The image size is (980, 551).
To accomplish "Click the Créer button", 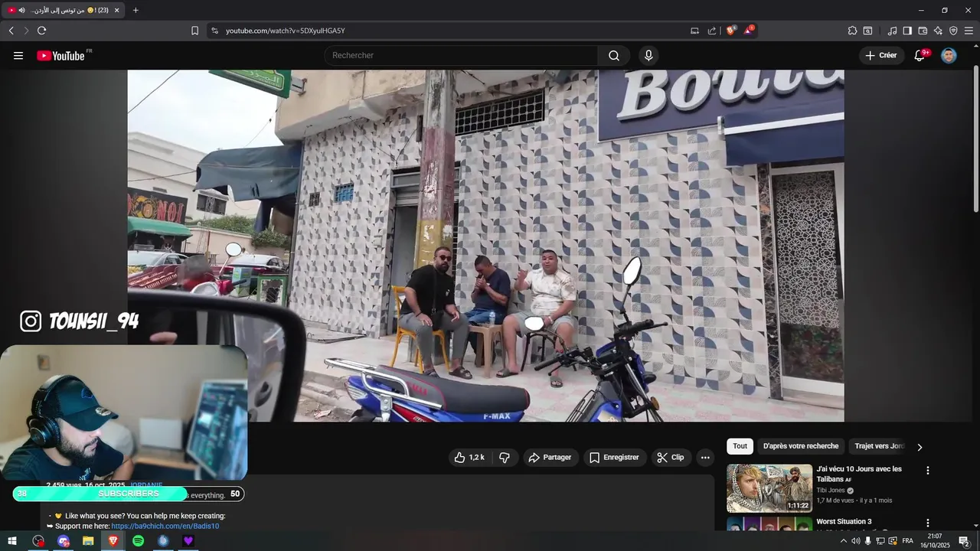I will 880,56.
